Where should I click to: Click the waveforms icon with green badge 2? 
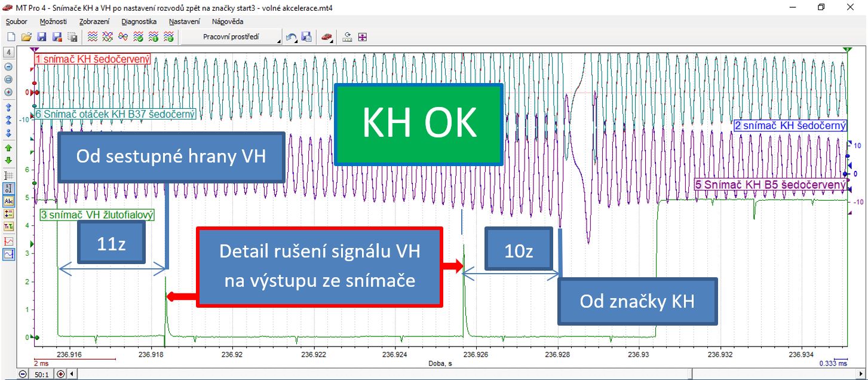pos(168,37)
